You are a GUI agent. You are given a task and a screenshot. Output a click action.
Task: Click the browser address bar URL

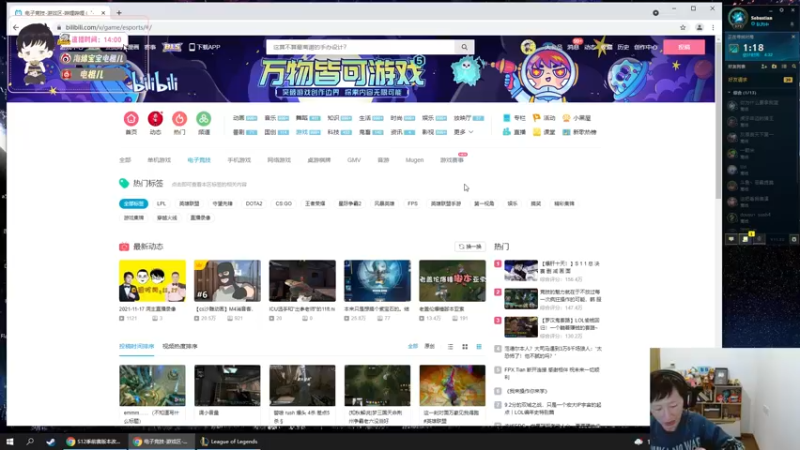[109, 28]
